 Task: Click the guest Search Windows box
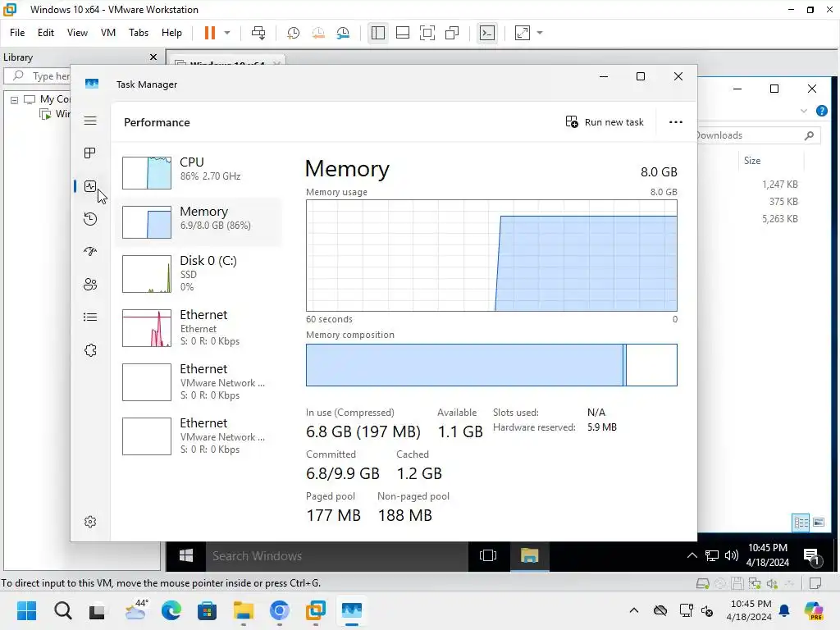pyautogui.click(x=337, y=556)
